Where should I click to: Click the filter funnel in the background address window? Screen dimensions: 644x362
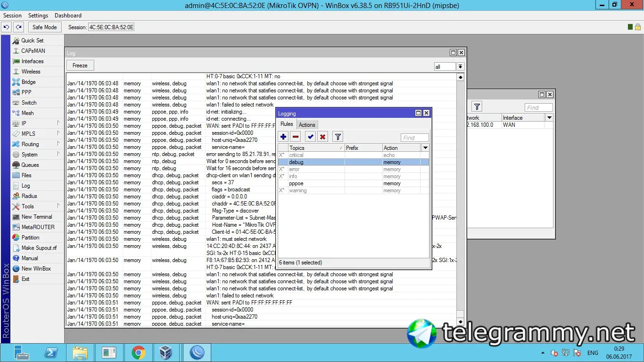pos(477,107)
